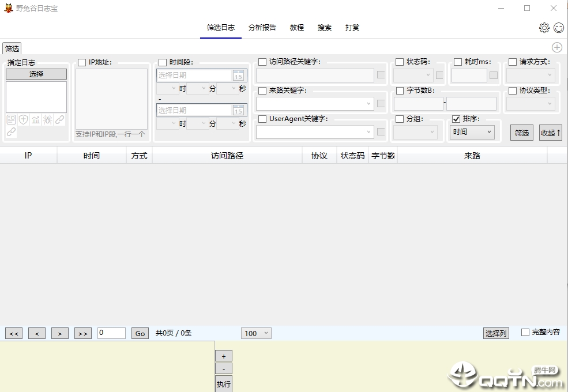568x392 pixels.
Task: Open the page size dropdown showing 100
Action: click(x=256, y=333)
